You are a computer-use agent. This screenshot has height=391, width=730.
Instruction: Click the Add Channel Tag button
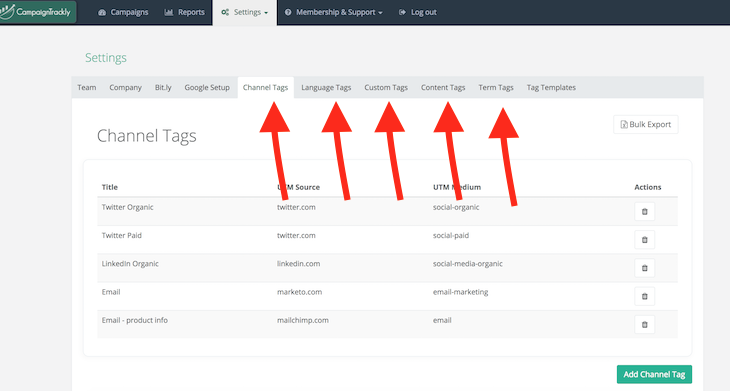654,374
